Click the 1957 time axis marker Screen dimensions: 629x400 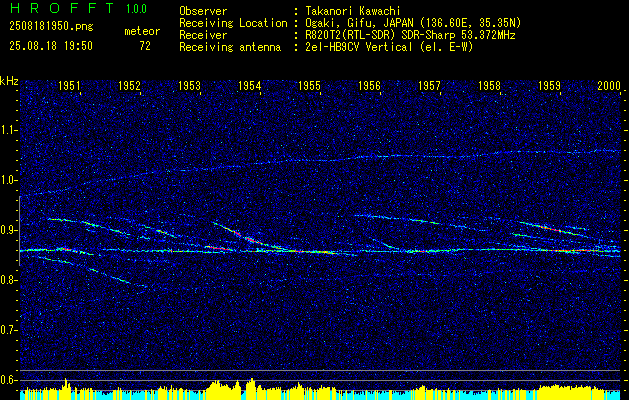[429, 86]
